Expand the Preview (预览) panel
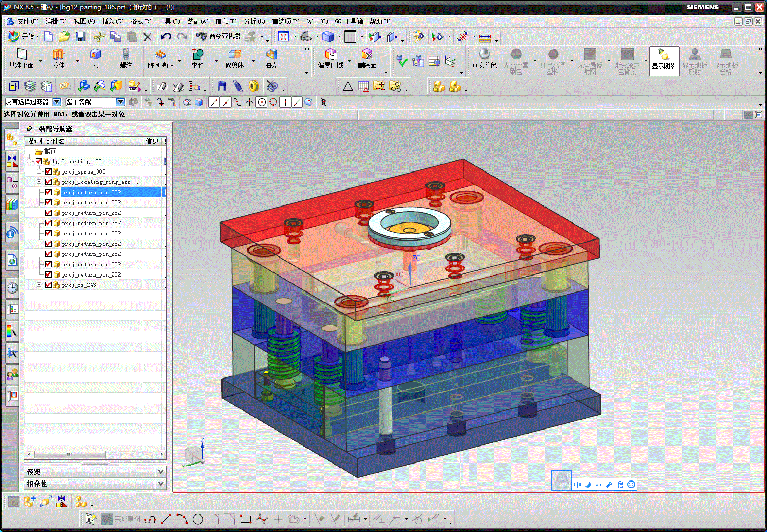This screenshot has height=532, width=767. (x=160, y=472)
